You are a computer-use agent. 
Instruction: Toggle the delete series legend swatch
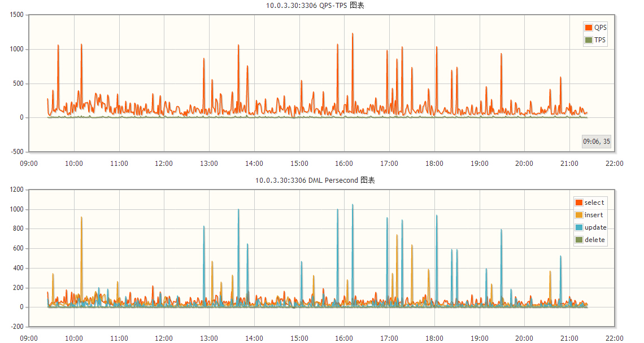(579, 240)
